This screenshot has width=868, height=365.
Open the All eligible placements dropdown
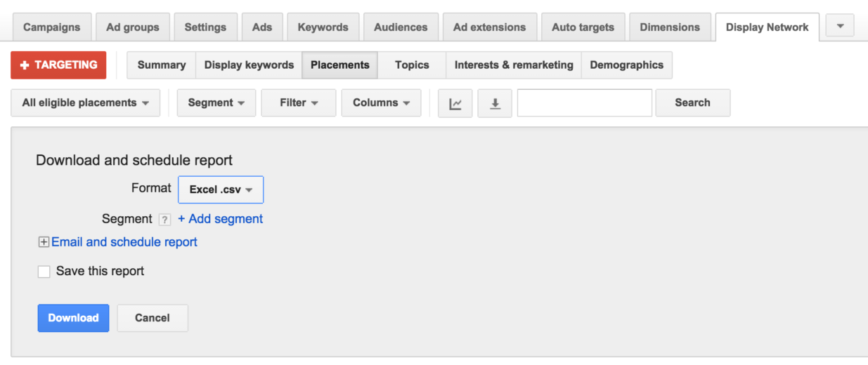click(86, 102)
